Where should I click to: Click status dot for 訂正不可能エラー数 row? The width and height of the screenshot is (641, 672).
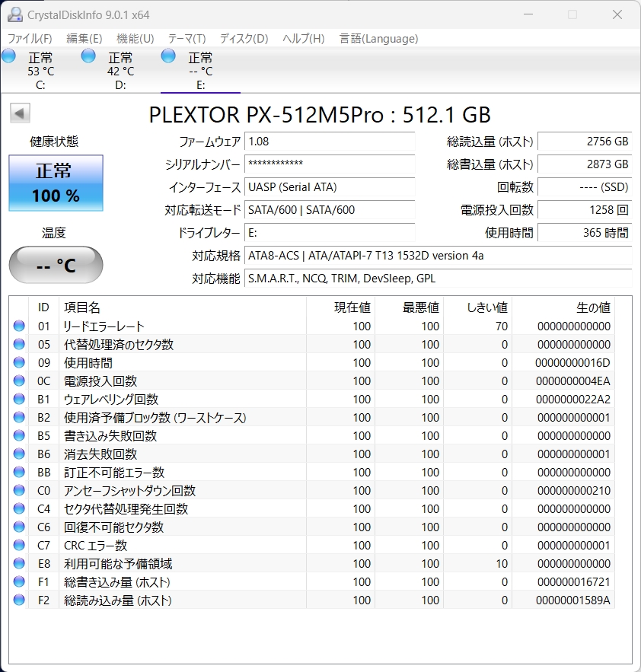pyautogui.click(x=19, y=472)
